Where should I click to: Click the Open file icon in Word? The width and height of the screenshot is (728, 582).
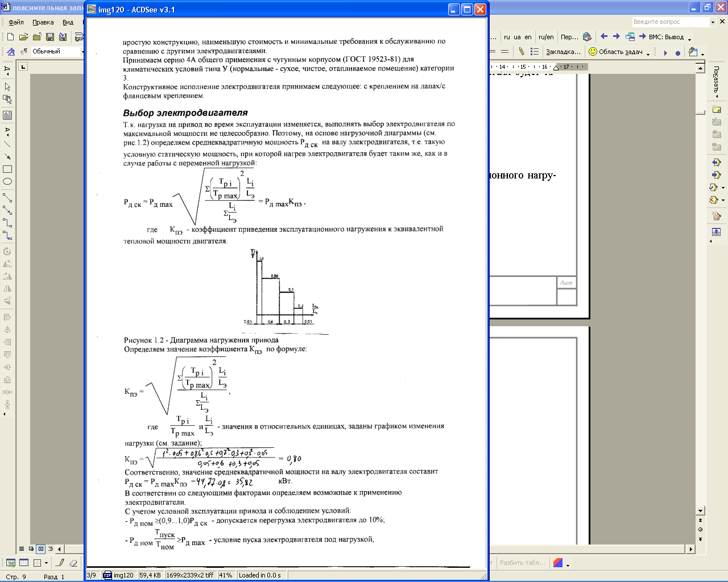coord(23,37)
